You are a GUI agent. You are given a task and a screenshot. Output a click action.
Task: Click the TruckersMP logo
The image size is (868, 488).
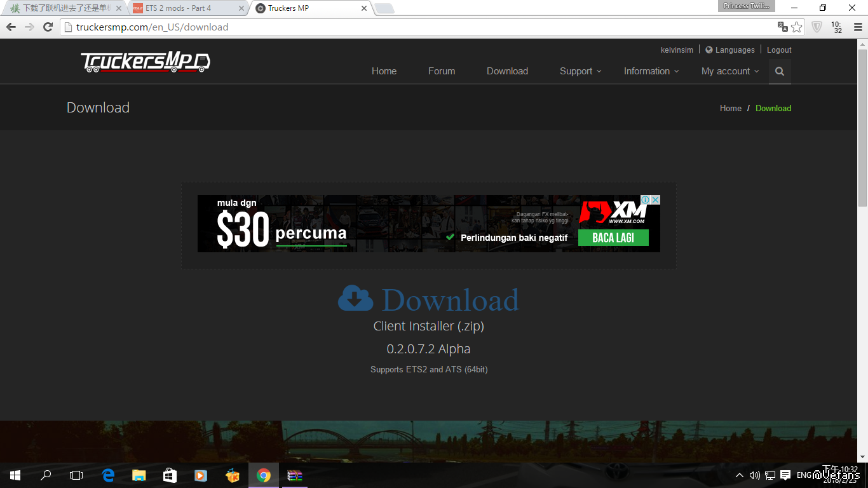coord(146,62)
